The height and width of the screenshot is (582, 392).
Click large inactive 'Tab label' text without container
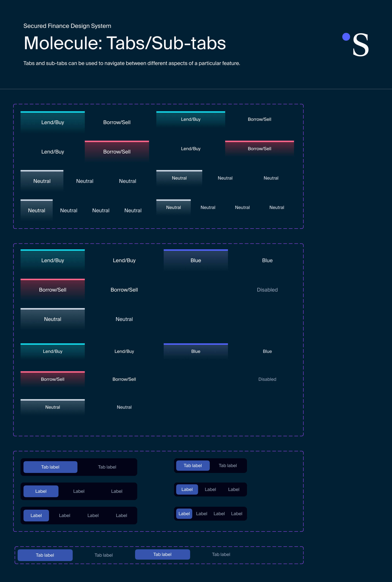click(104, 555)
